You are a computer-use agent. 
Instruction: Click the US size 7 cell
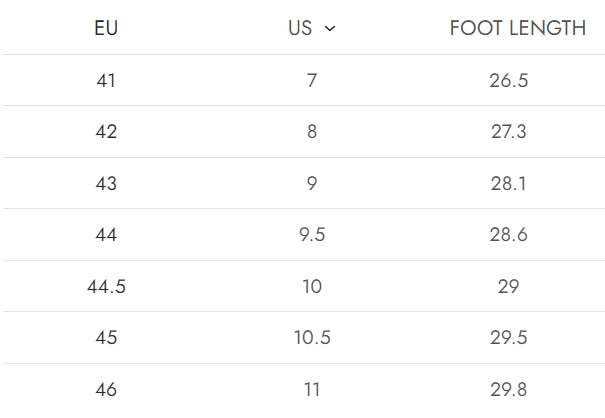pyautogui.click(x=312, y=80)
